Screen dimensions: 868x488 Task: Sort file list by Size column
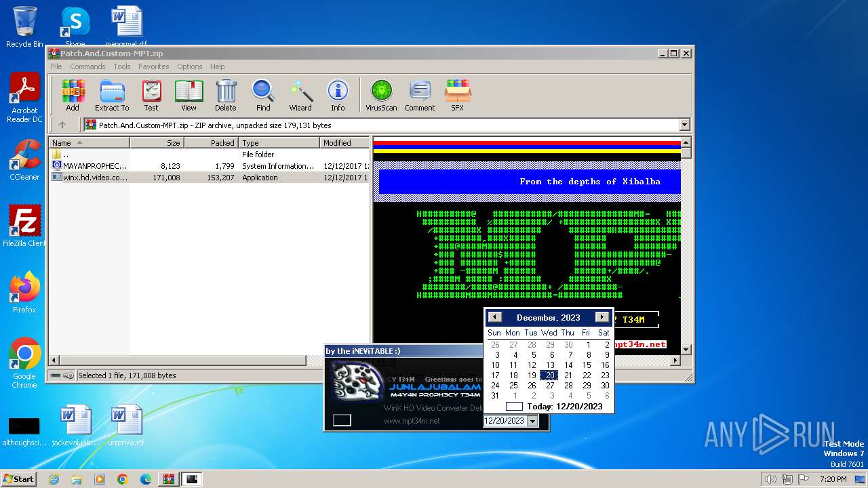[157, 143]
